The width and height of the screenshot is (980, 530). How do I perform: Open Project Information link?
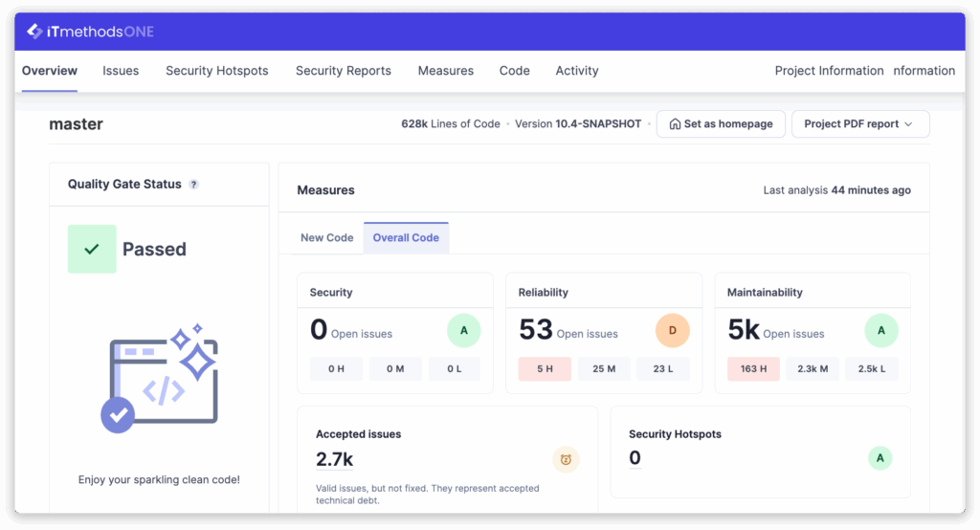(829, 71)
